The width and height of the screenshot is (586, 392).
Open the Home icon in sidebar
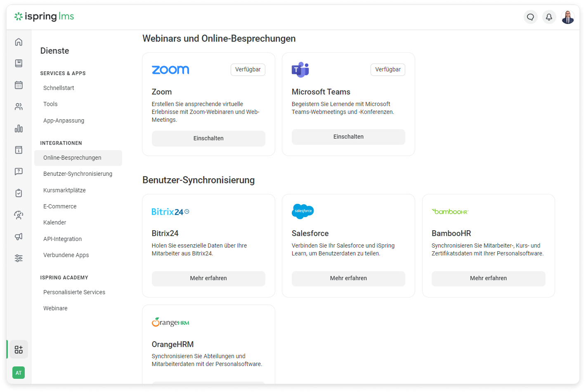(x=19, y=42)
